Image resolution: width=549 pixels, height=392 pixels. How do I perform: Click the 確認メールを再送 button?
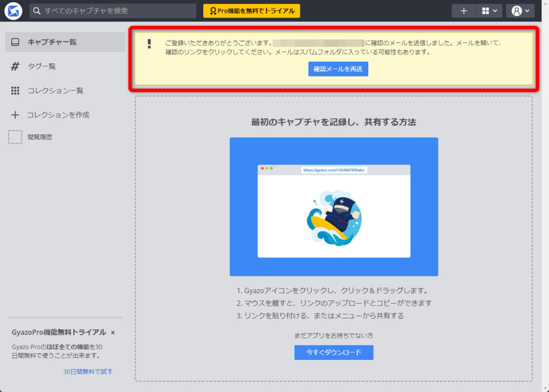coord(338,69)
